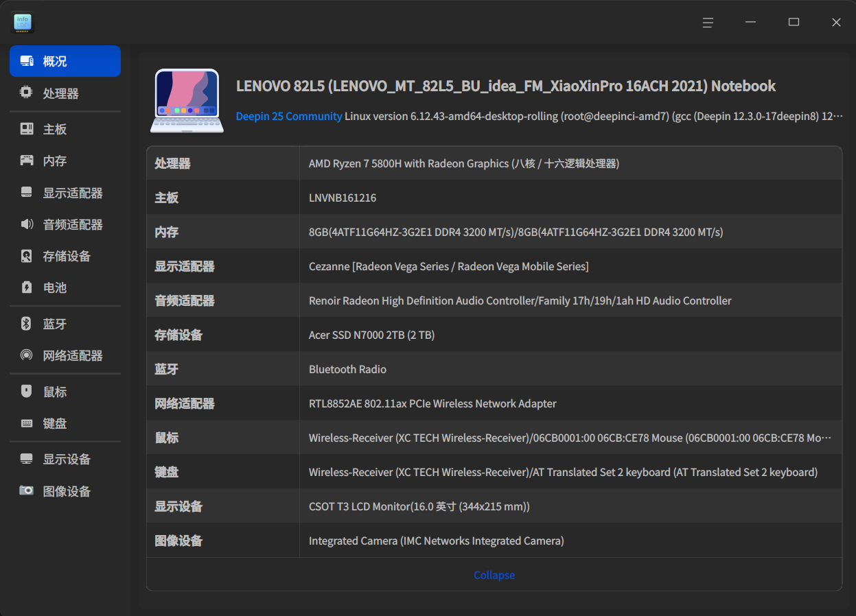Open the 内存 memory icon in sidebar
856x616 pixels.
[26, 161]
